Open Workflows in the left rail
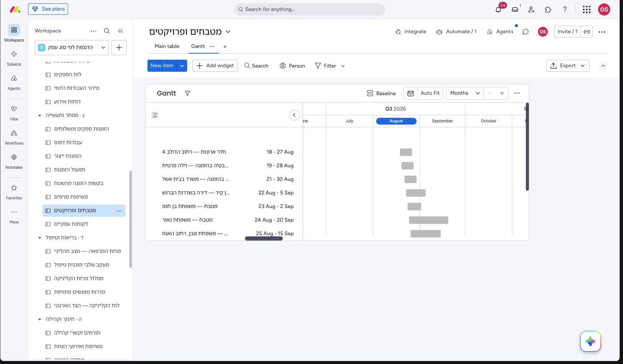The height and width of the screenshot is (364, 623). (x=14, y=137)
